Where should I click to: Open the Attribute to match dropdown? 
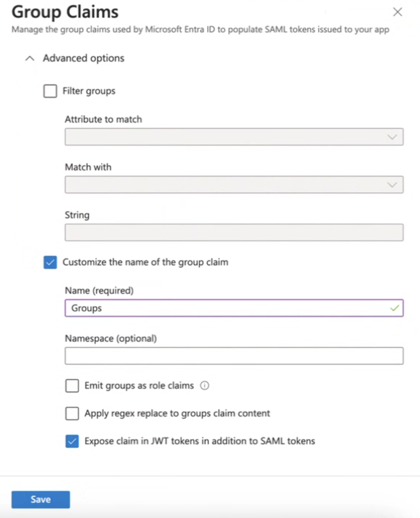[x=234, y=137]
